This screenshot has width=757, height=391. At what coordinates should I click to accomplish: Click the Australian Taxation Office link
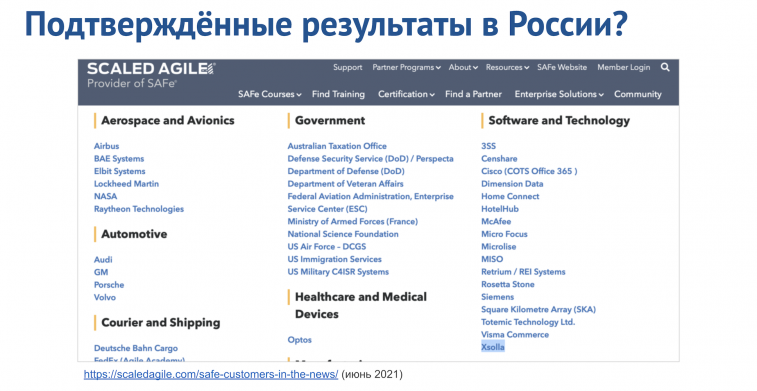click(337, 146)
